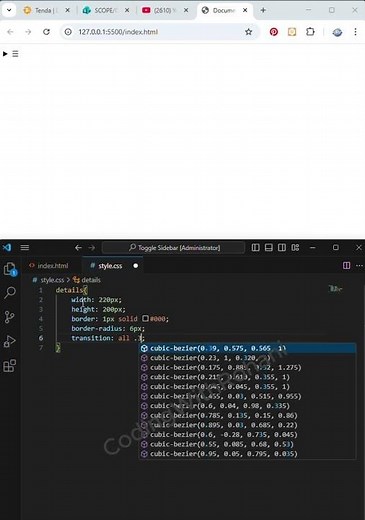
Task: Reload the browser page
Action: click(46, 32)
